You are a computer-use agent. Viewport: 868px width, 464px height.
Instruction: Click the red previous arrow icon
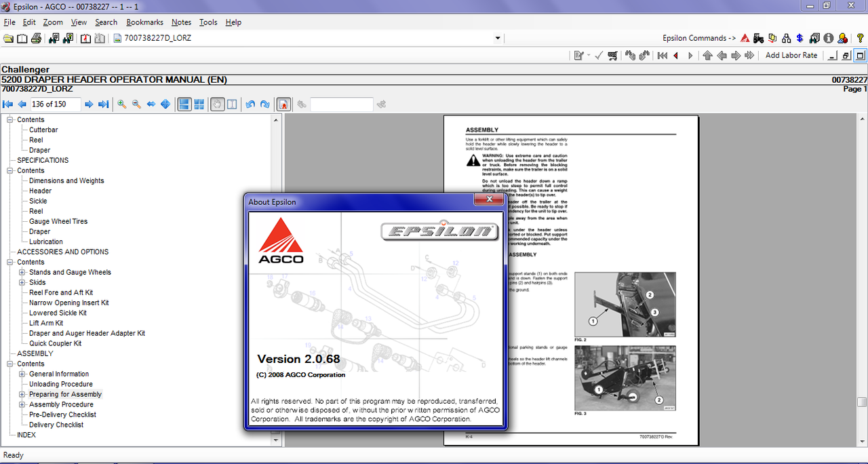coord(676,56)
